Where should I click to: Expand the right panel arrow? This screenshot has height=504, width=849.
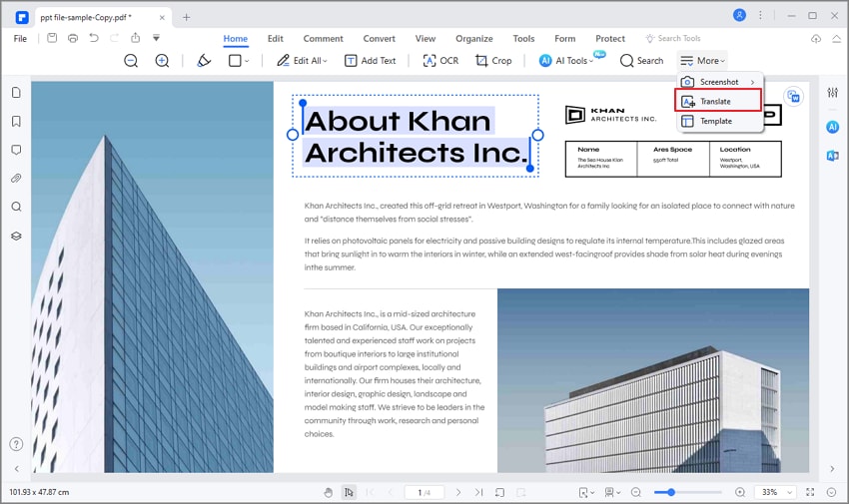pyautogui.click(x=832, y=469)
